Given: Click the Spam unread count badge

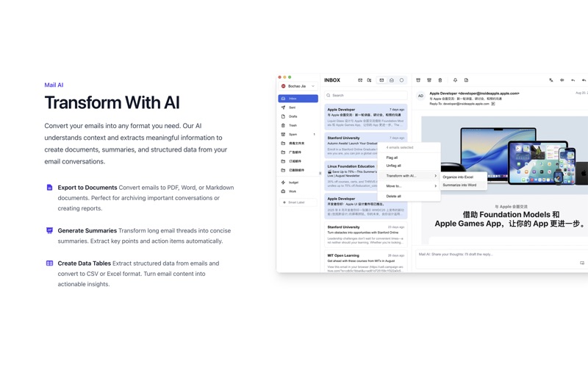Looking at the screenshot, I should click(315, 135).
